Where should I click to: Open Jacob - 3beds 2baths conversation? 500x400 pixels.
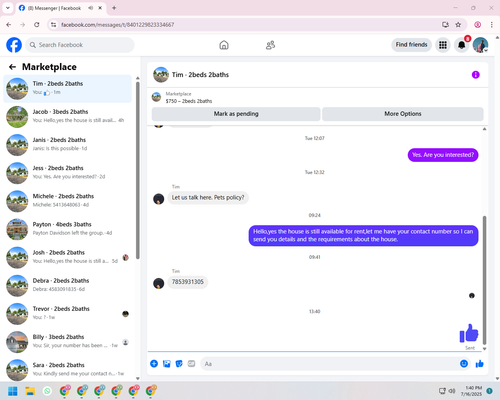tap(67, 117)
